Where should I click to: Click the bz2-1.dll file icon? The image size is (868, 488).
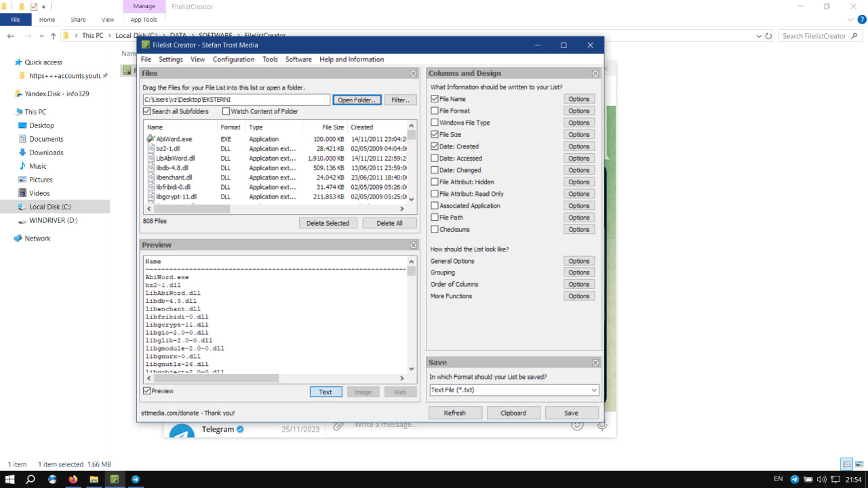pos(151,148)
